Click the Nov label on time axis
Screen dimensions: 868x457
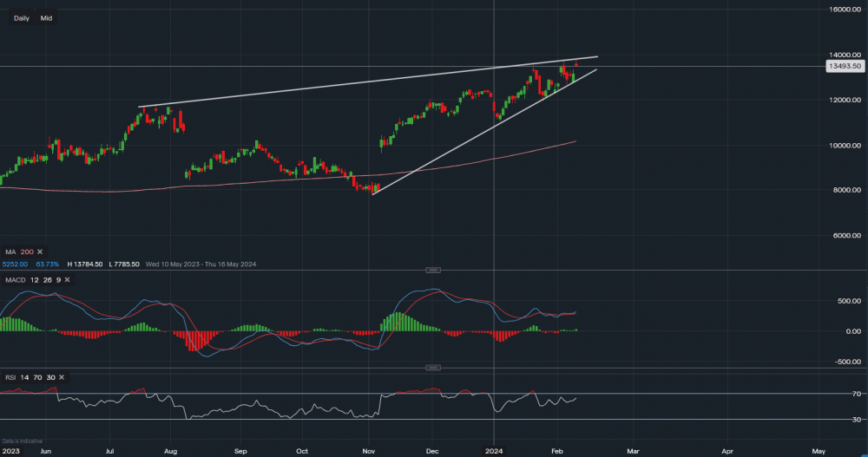pos(369,451)
